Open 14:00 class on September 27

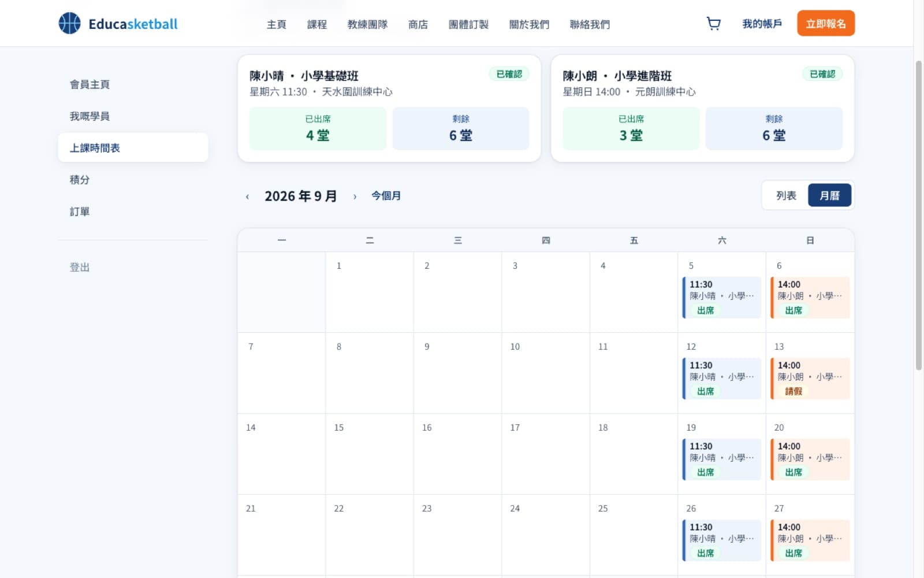[810, 540]
